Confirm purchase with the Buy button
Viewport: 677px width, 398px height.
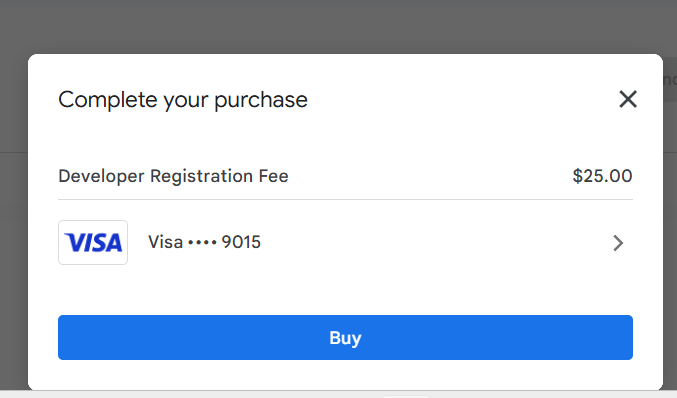[345, 338]
